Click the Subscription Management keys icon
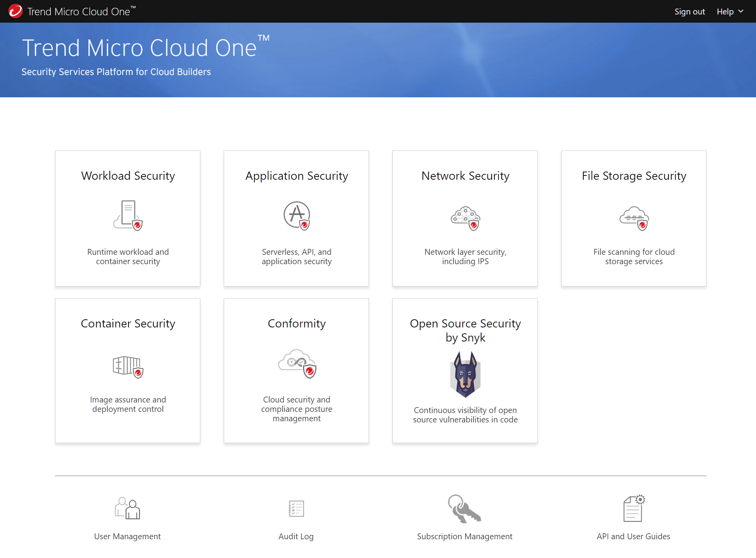 point(464,508)
